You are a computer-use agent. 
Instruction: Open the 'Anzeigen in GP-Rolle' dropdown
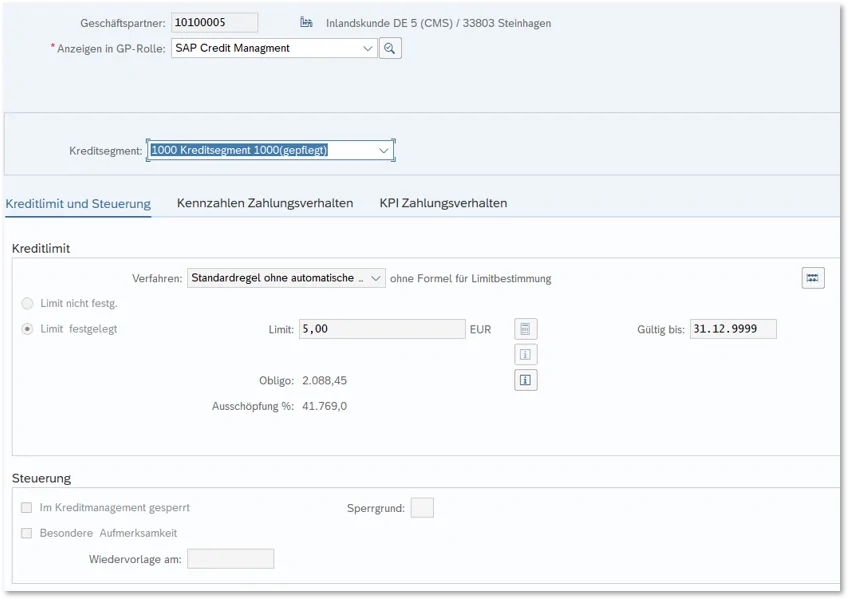367,48
